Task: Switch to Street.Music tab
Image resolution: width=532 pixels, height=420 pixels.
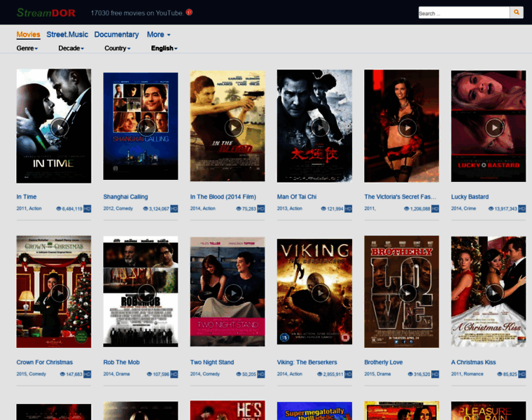Action: [67, 34]
